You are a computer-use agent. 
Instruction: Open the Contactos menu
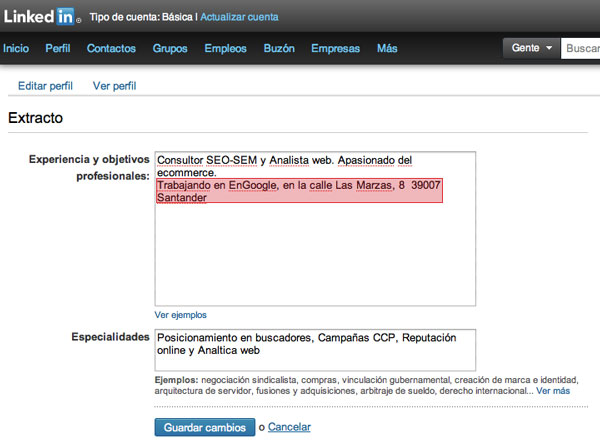click(111, 48)
